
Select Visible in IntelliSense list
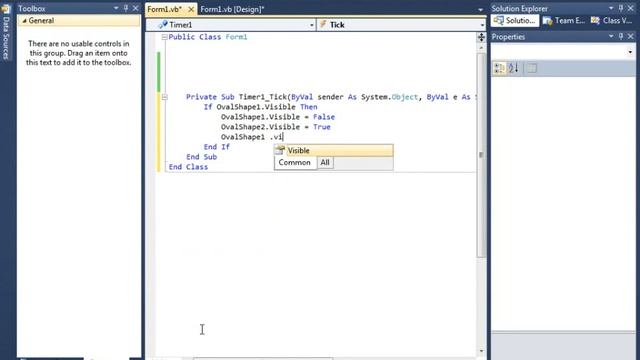pyautogui.click(x=334, y=151)
